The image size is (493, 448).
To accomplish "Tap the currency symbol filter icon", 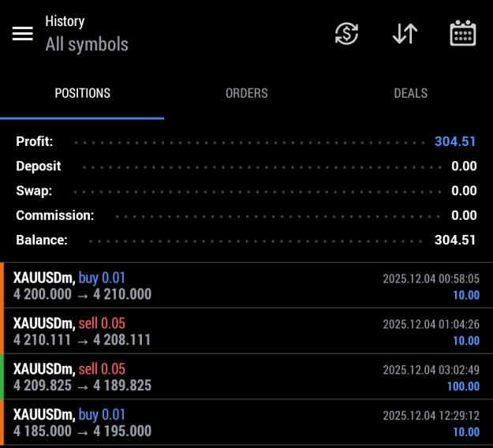I will pos(346,34).
